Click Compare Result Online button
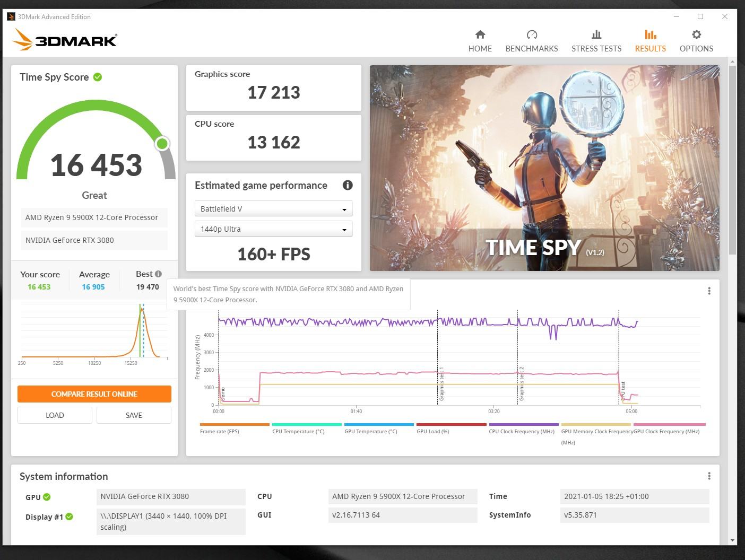 [x=94, y=393]
